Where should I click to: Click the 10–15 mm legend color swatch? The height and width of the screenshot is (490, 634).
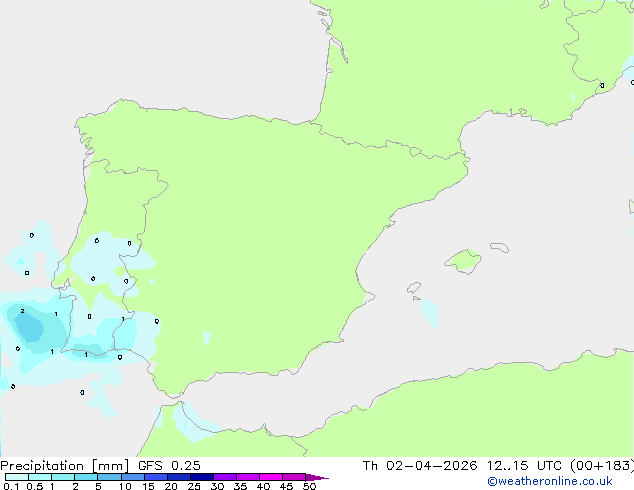tap(133, 477)
